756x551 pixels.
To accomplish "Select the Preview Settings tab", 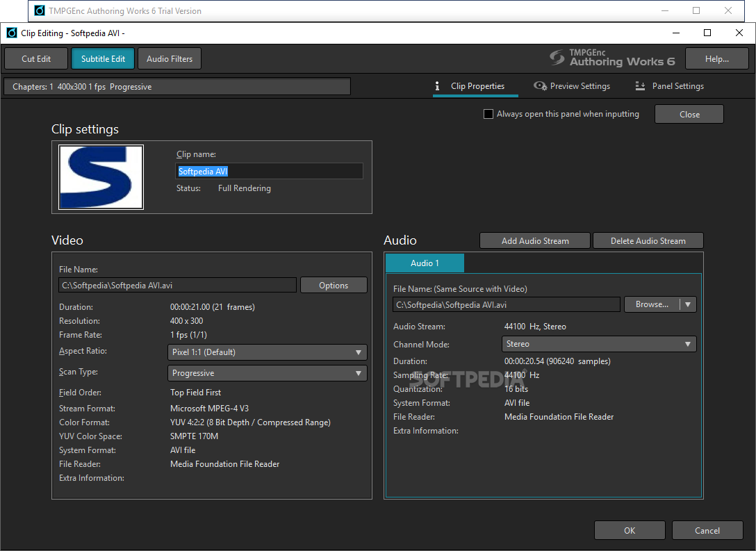I will 572,86.
